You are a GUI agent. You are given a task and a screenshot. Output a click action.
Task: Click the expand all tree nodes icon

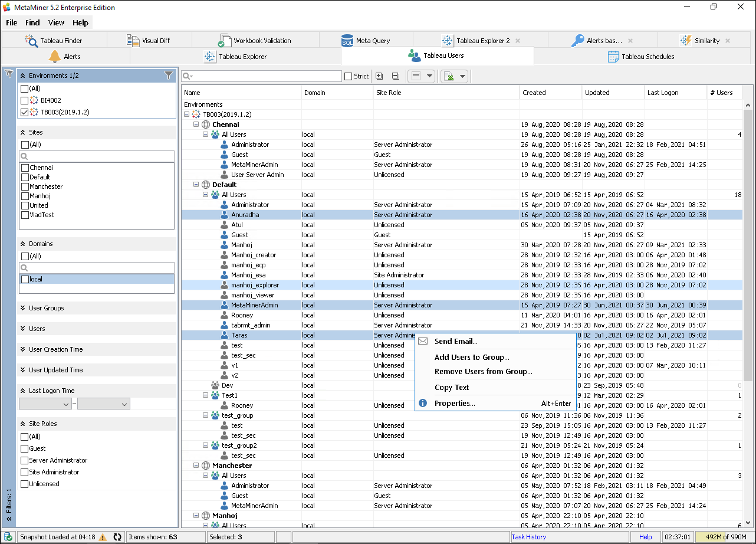379,76
